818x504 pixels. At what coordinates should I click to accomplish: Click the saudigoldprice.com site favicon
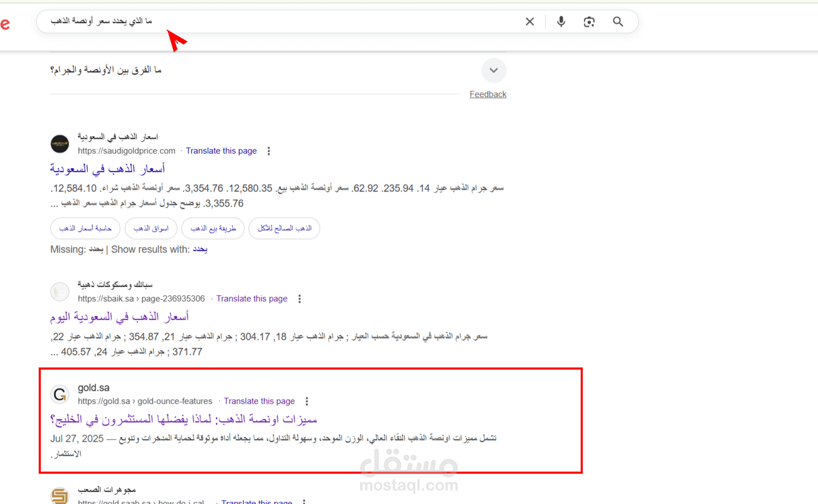click(x=60, y=144)
